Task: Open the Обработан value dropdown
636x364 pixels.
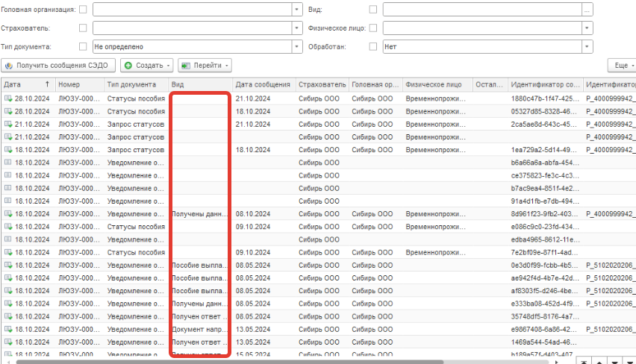Action: pos(587,46)
